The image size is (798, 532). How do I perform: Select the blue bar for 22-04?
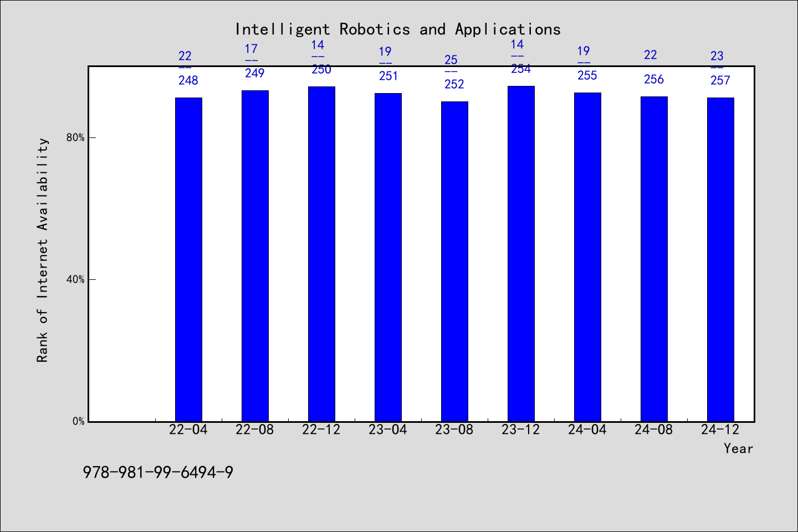[x=188, y=259]
